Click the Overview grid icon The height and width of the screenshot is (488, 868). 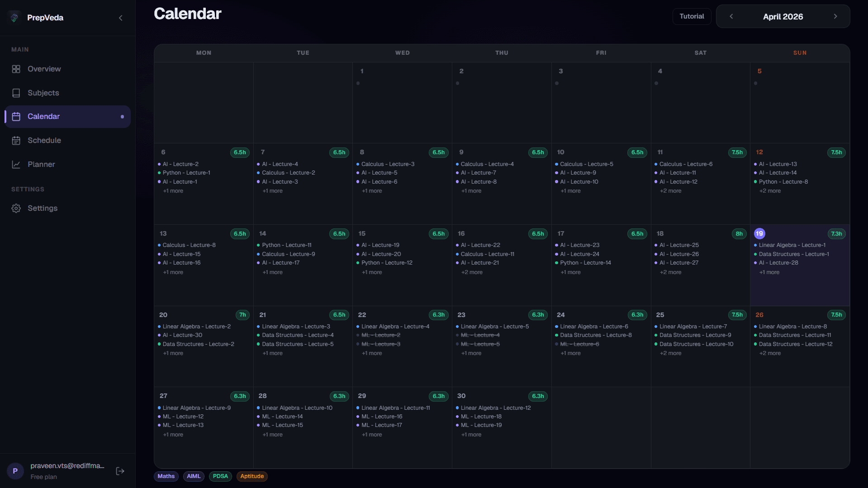click(x=16, y=69)
